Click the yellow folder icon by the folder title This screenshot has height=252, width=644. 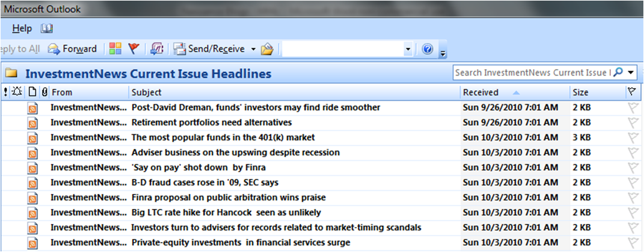pyautogui.click(x=11, y=74)
